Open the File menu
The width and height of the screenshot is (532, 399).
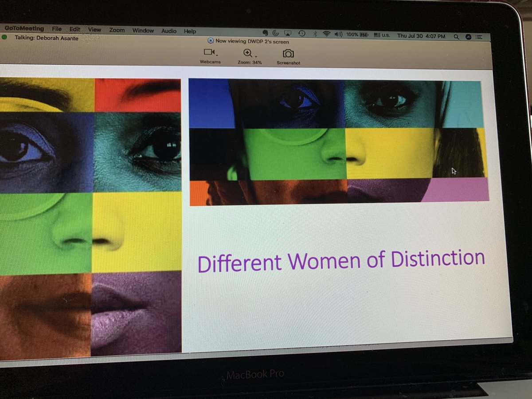coord(57,29)
